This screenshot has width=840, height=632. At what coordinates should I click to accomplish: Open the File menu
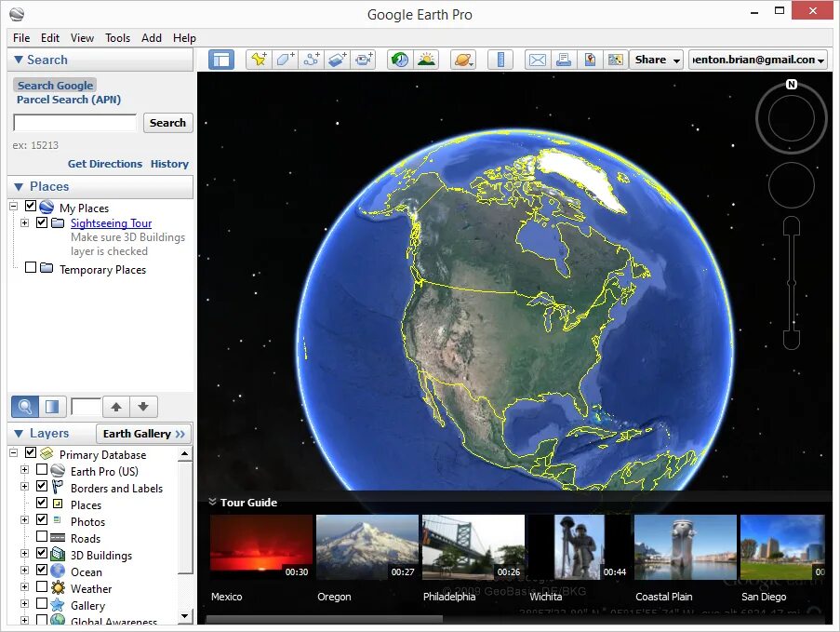(x=21, y=38)
